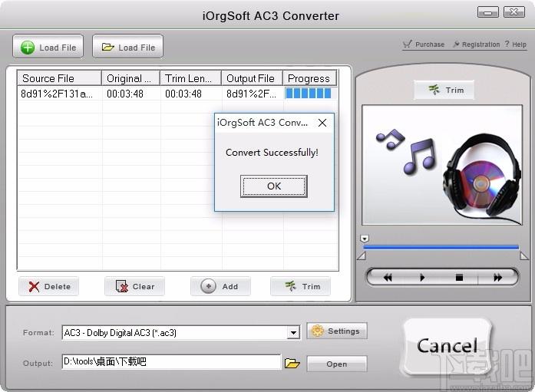The image size is (535, 392).
Task: Click OK in the Convert Successfully dialog
Action: [x=274, y=186]
